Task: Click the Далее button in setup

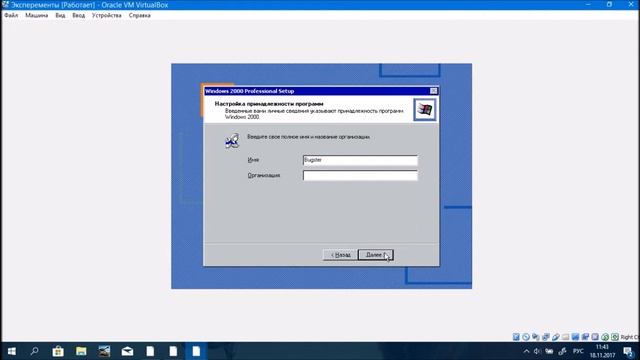Action: click(376, 255)
